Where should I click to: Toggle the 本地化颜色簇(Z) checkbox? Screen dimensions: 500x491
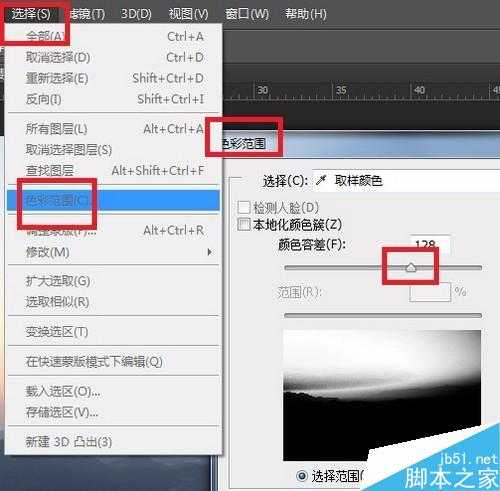click(x=244, y=224)
